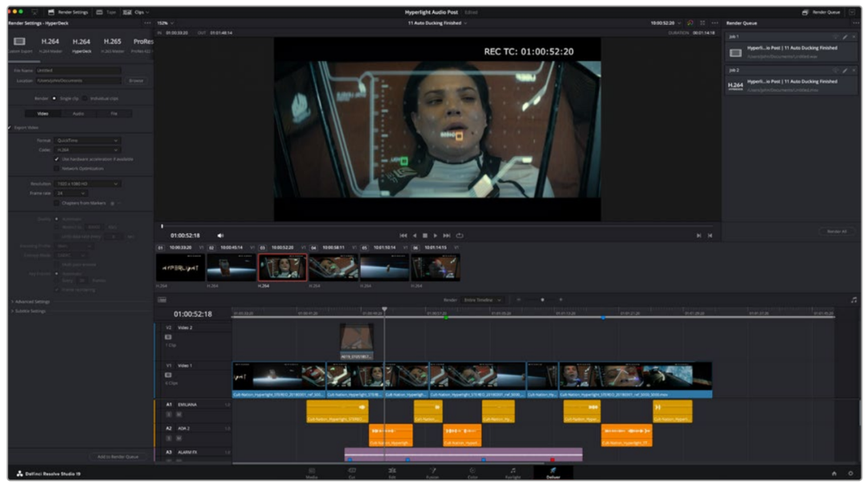This screenshot has height=485, width=868.
Task: Select Single clip render option
Action: click(55, 98)
